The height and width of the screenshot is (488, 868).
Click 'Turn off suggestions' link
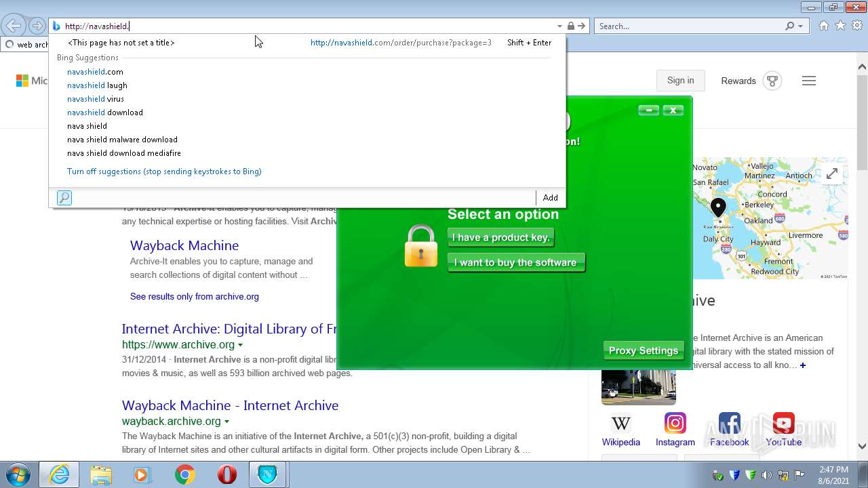coord(164,171)
